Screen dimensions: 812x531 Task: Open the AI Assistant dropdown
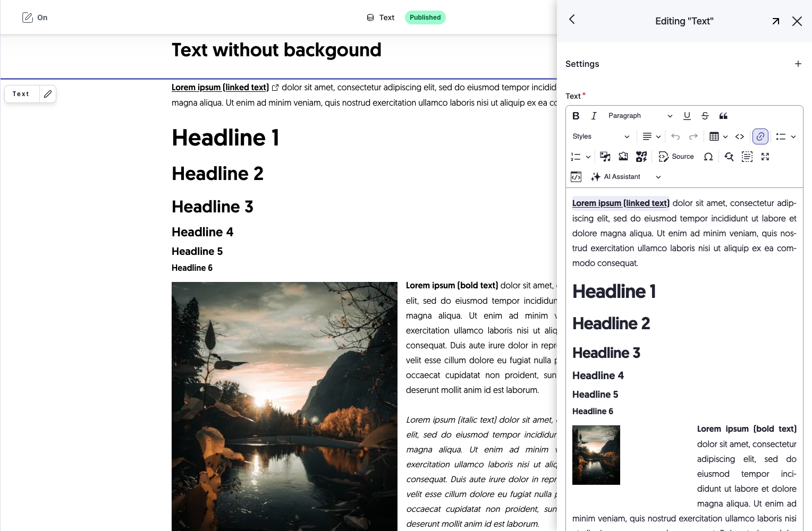click(626, 177)
